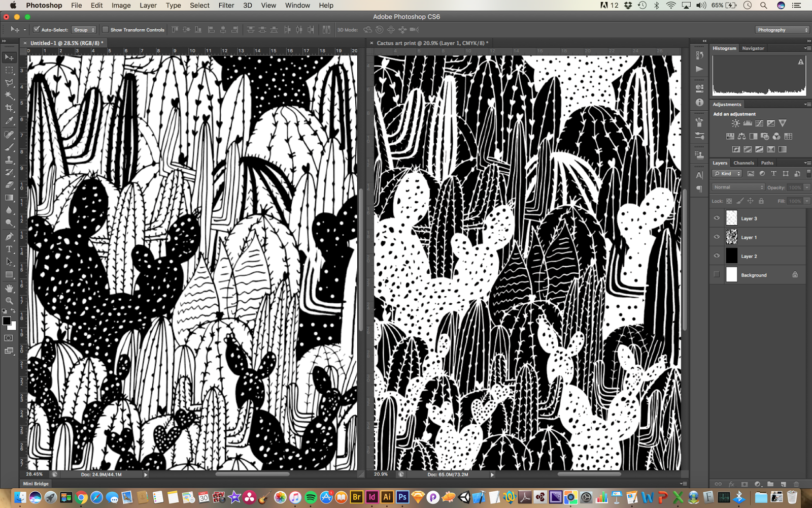The width and height of the screenshot is (812, 508).
Task: Select the Zoom tool in the toolbox
Action: [x=9, y=301]
